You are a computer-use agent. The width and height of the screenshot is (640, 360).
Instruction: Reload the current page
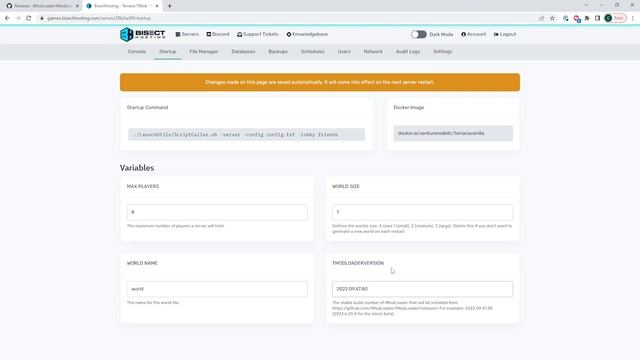click(29, 18)
